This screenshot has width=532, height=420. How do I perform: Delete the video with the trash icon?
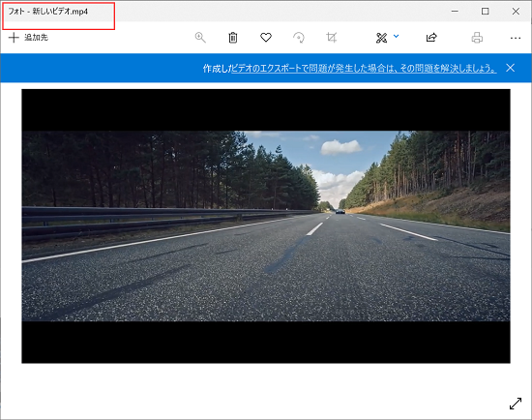(233, 38)
